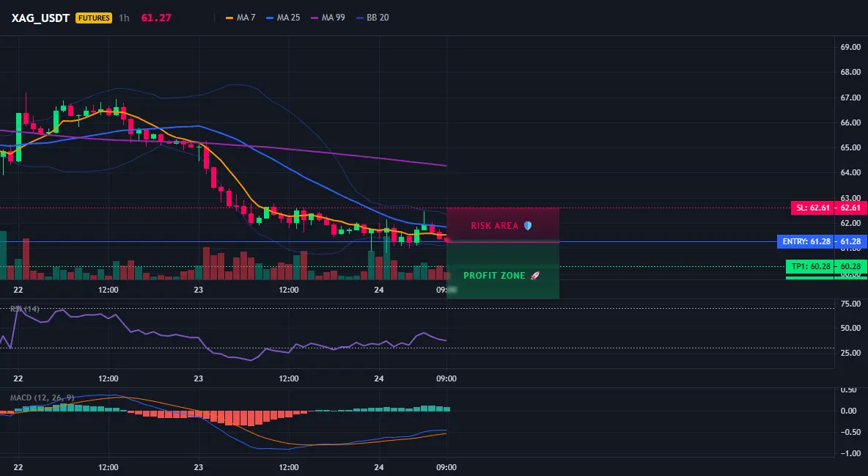Image resolution: width=868 pixels, height=476 pixels.
Task: Click the FUTURES badge
Action: pyautogui.click(x=94, y=18)
